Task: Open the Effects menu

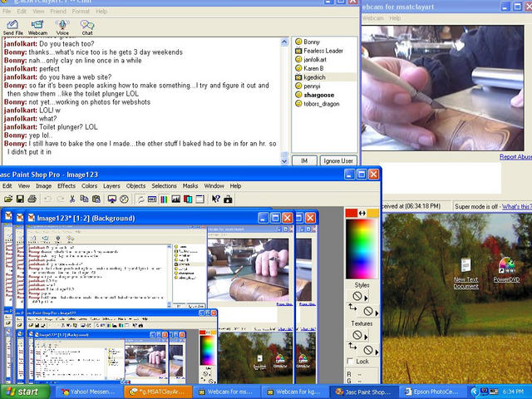Action: (66, 186)
